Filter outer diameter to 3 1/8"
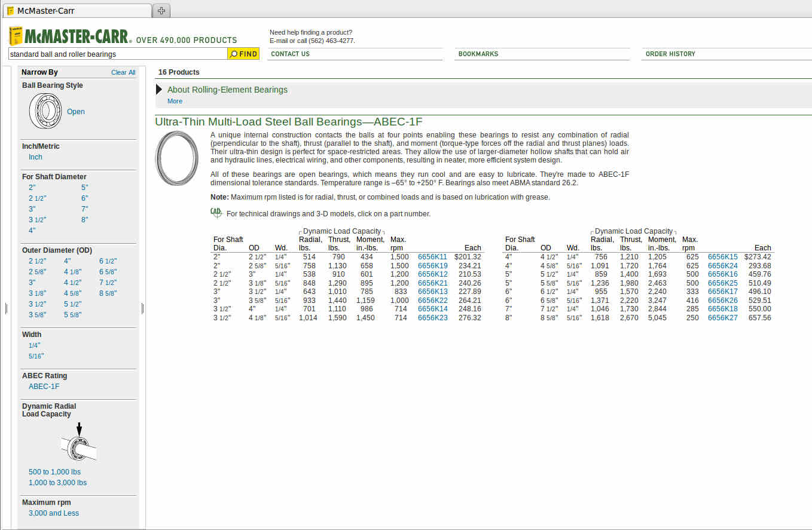The width and height of the screenshot is (812, 530). click(37, 293)
